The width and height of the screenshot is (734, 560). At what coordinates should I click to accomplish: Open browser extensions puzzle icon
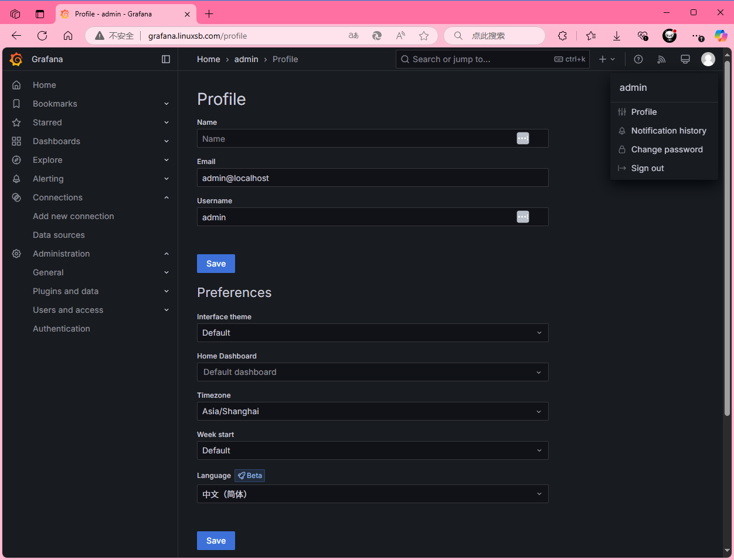[x=562, y=36]
